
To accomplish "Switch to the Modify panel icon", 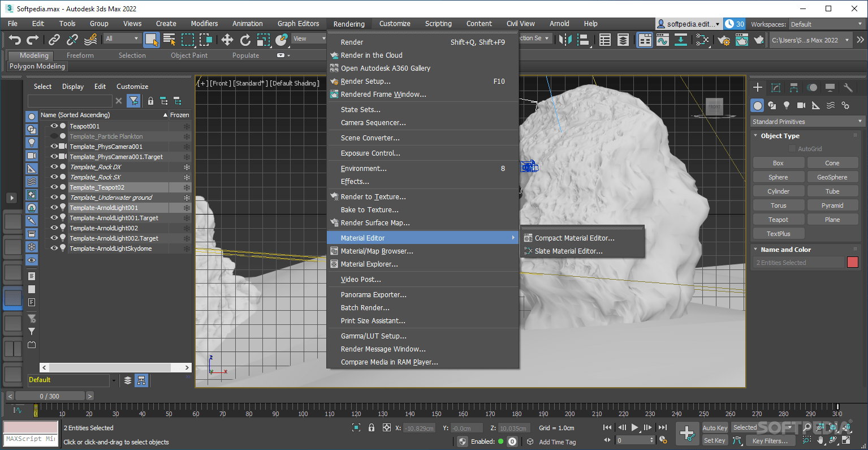I will tap(776, 88).
